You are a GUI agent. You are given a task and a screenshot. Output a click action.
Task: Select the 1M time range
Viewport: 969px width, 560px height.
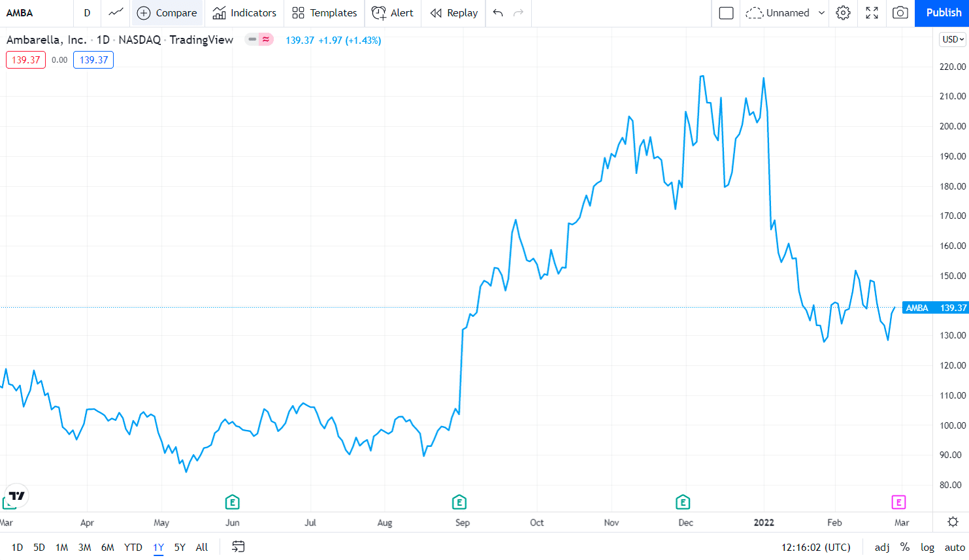(x=61, y=547)
